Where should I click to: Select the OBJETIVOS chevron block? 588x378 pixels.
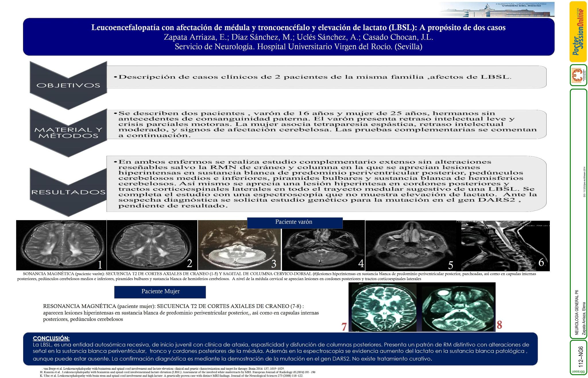click(68, 85)
